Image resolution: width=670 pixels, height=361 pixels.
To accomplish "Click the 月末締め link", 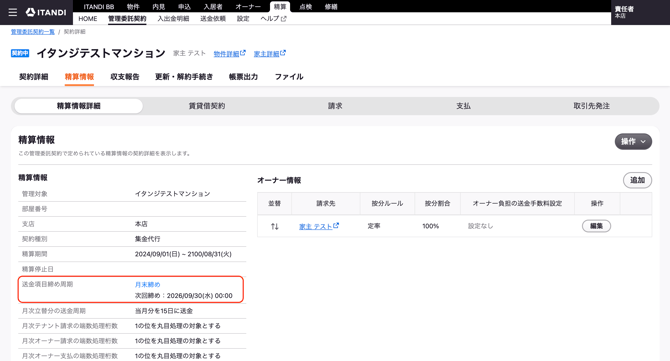I will pyautogui.click(x=147, y=285).
